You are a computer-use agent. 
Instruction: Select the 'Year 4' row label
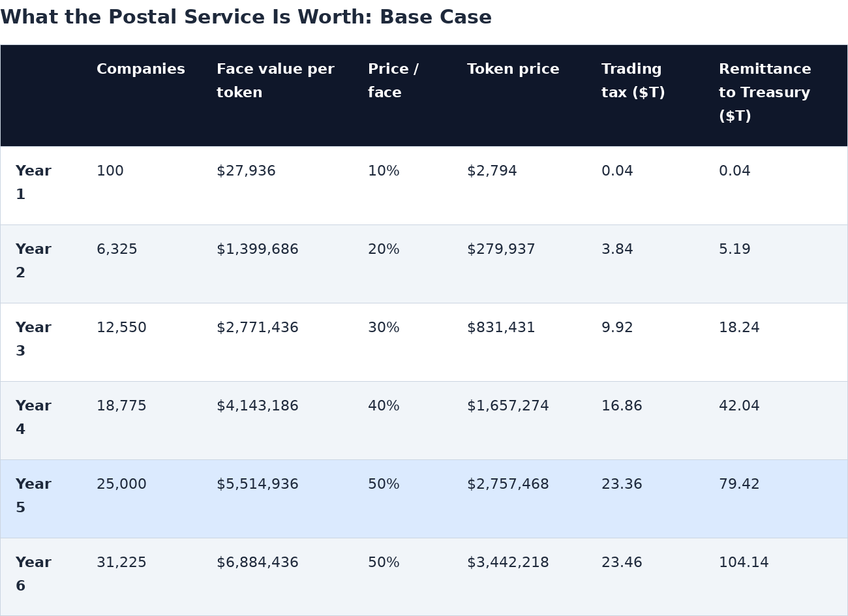click(33, 418)
